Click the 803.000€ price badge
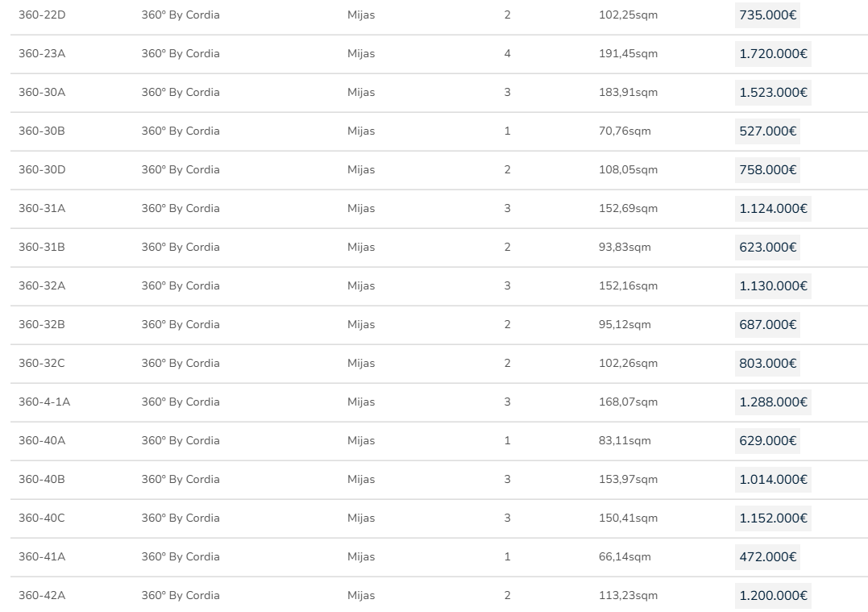The height and width of the screenshot is (612, 868). pyautogui.click(x=767, y=364)
